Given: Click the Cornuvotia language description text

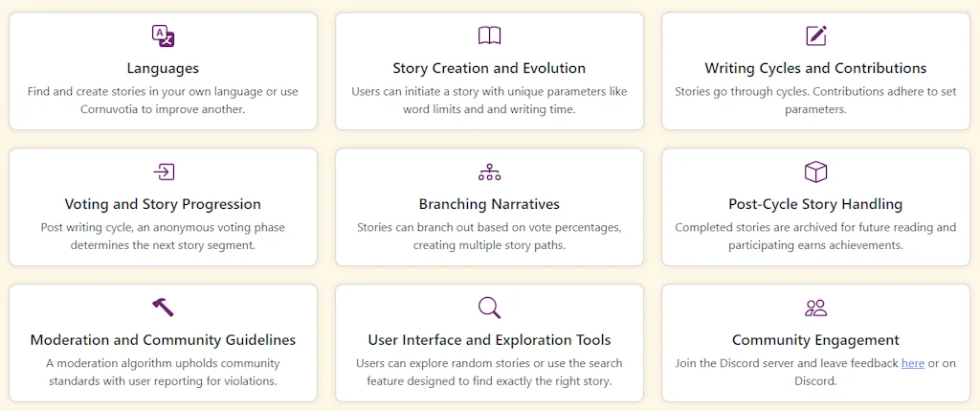Looking at the screenshot, I should click(163, 101).
